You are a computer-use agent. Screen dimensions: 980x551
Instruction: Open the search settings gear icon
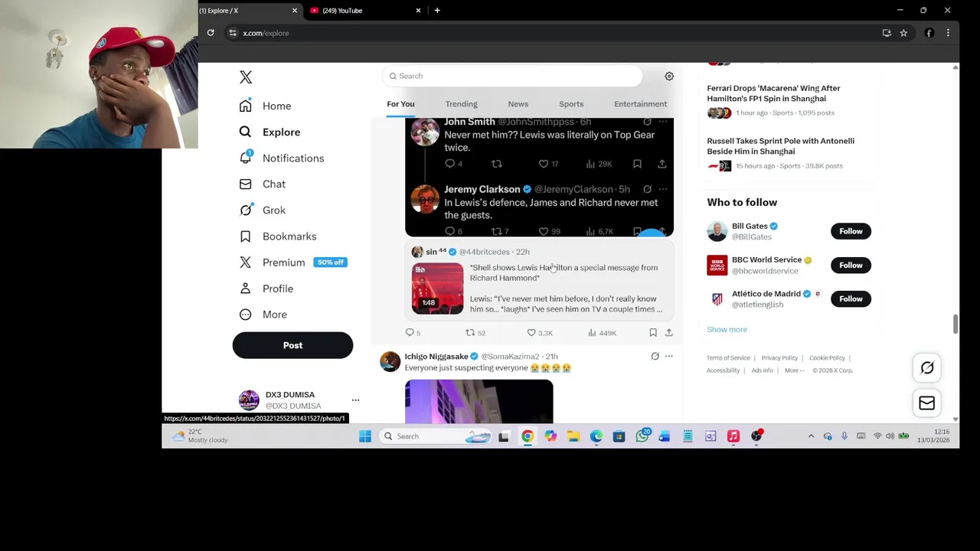[x=669, y=76]
